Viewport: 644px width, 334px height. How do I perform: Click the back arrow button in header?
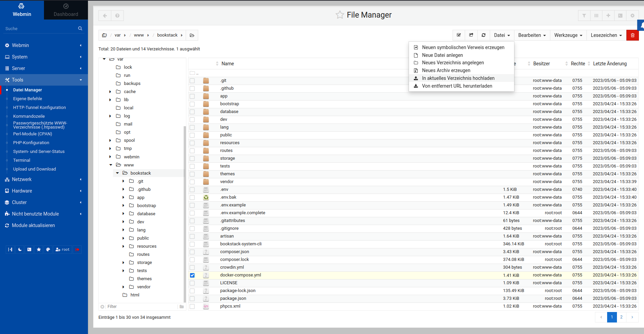click(105, 16)
